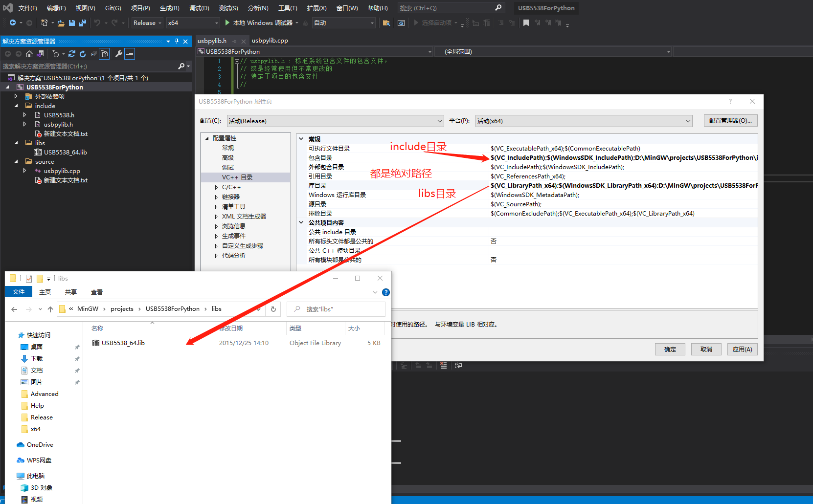Expand the C/C++ node in property tree
Viewport: 813px width, 504px height.
coord(216,187)
